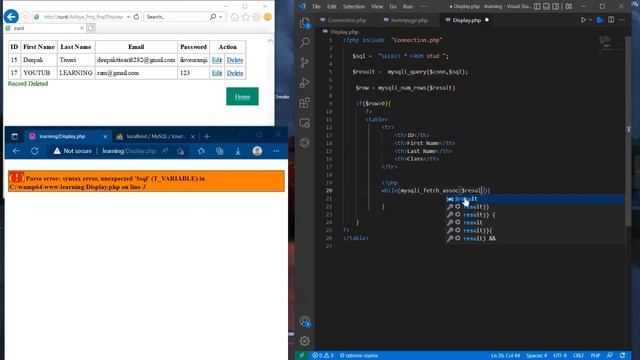Split the VS Code editor right

(611, 20)
